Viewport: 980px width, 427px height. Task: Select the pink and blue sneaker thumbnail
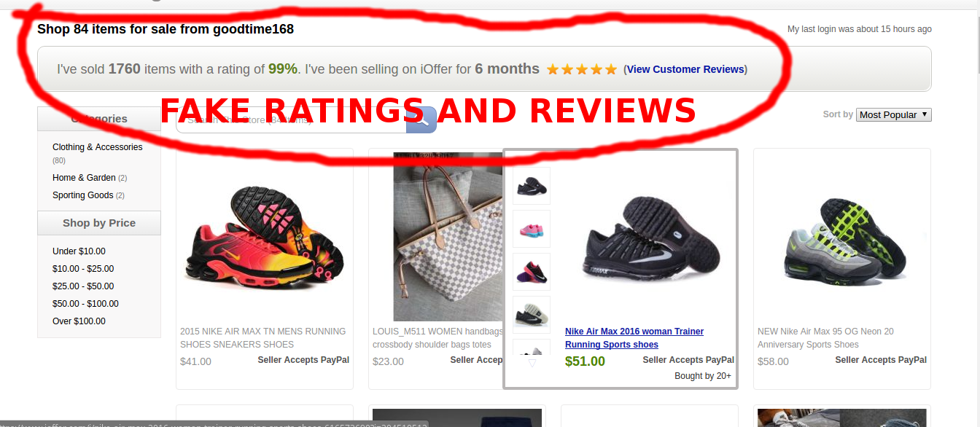point(532,229)
